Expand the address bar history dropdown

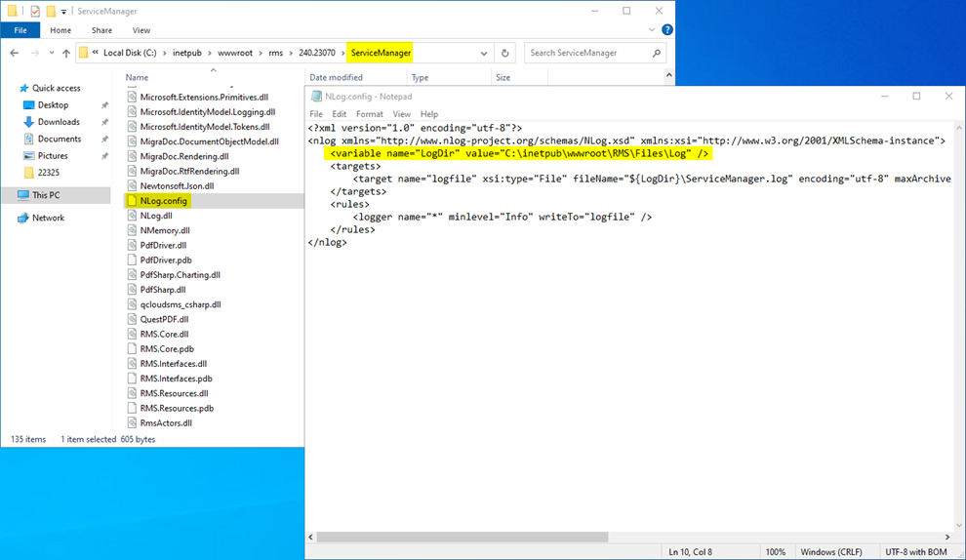(x=484, y=53)
